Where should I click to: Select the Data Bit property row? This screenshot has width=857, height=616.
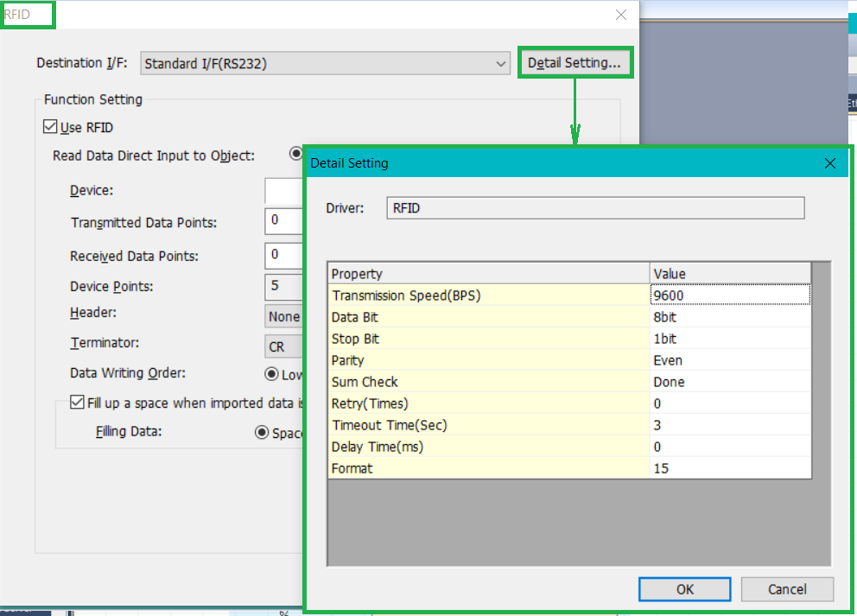point(489,317)
